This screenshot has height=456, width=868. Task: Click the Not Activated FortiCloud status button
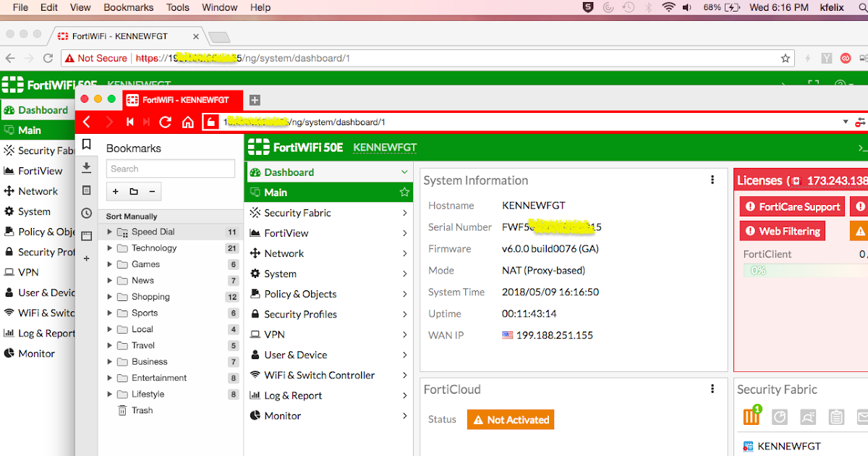click(x=511, y=420)
